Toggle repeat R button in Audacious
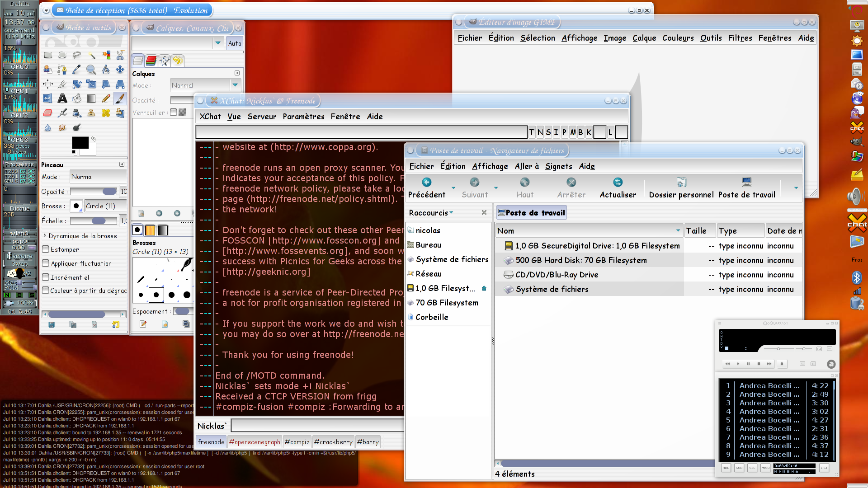The height and width of the screenshot is (488, 868). point(813,364)
